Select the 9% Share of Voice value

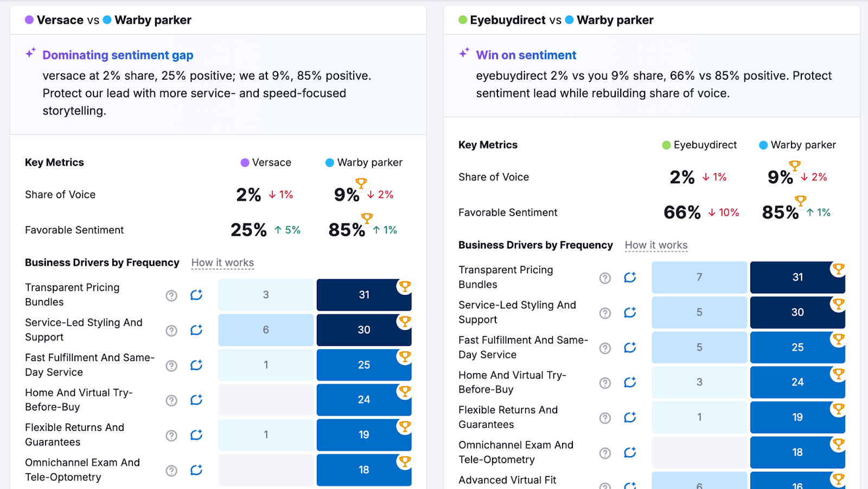click(x=346, y=195)
